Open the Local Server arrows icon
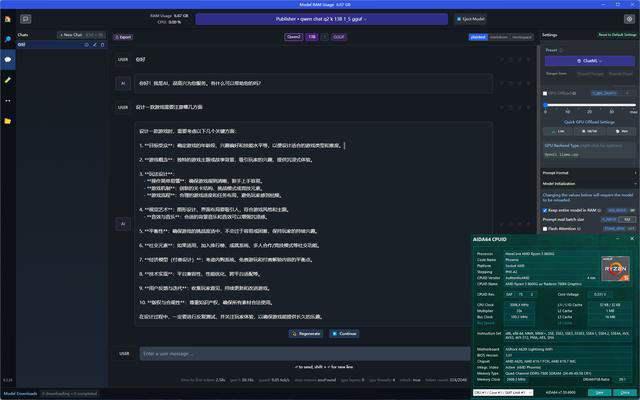Screen dimensions: 640x400 [x=7, y=100]
